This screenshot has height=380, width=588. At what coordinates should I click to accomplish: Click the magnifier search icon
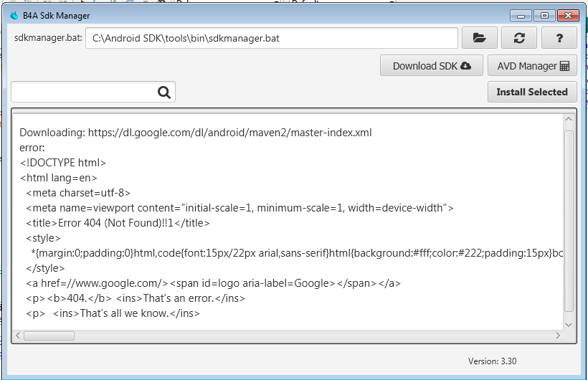(x=164, y=92)
